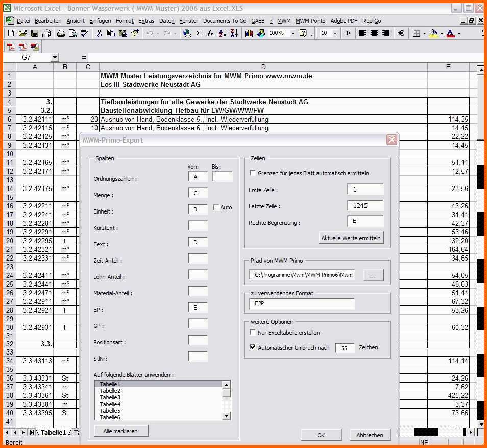Open the Extras menu
Screen dimensions: 487x448
pos(146,21)
